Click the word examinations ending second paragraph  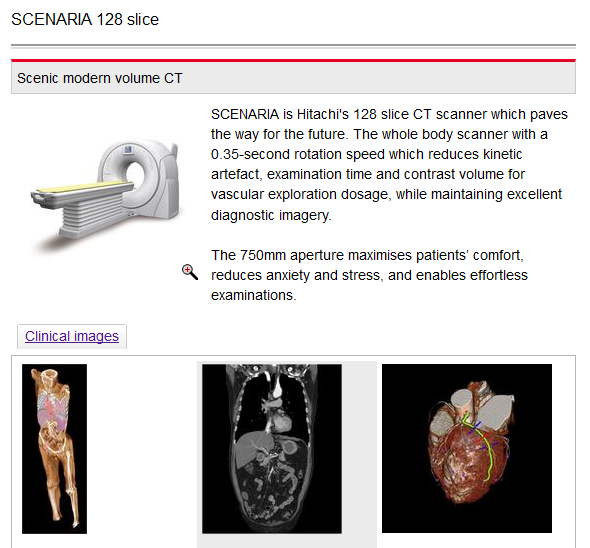(254, 295)
